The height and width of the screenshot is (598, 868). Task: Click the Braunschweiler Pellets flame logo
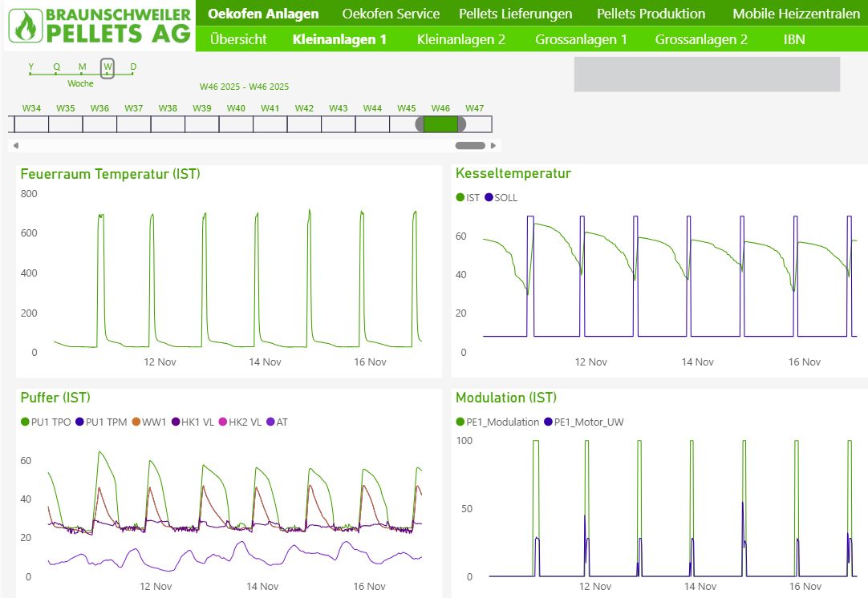26,25
